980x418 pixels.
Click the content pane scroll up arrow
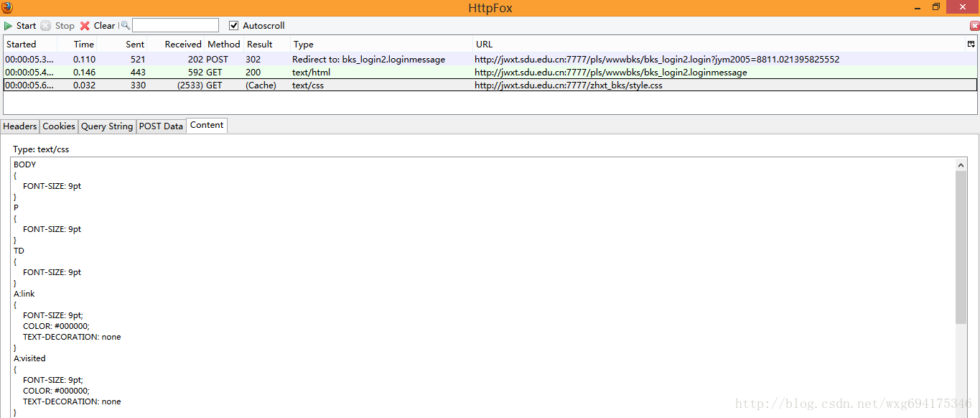click(x=961, y=165)
